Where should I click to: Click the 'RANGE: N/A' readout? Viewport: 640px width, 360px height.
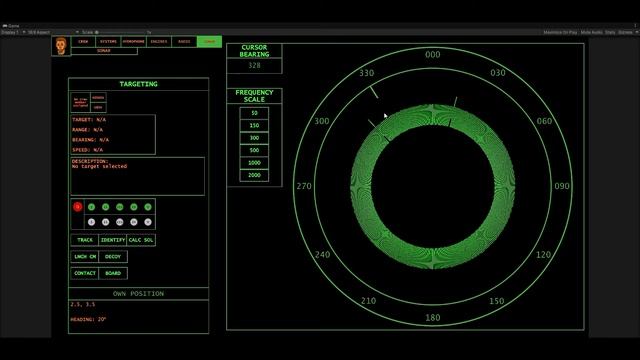[87, 130]
